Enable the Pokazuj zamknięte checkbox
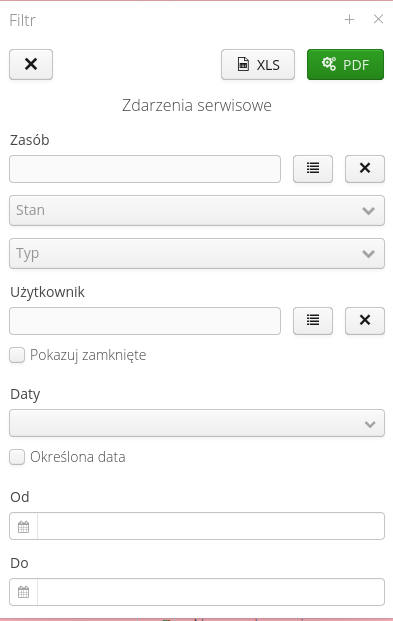 (17, 355)
